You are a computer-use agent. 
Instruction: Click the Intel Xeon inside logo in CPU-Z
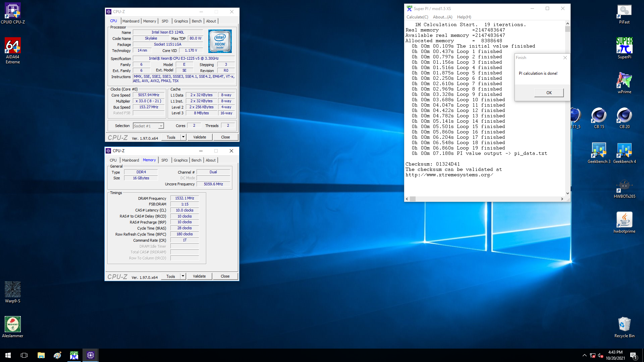pyautogui.click(x=220, y=41)
